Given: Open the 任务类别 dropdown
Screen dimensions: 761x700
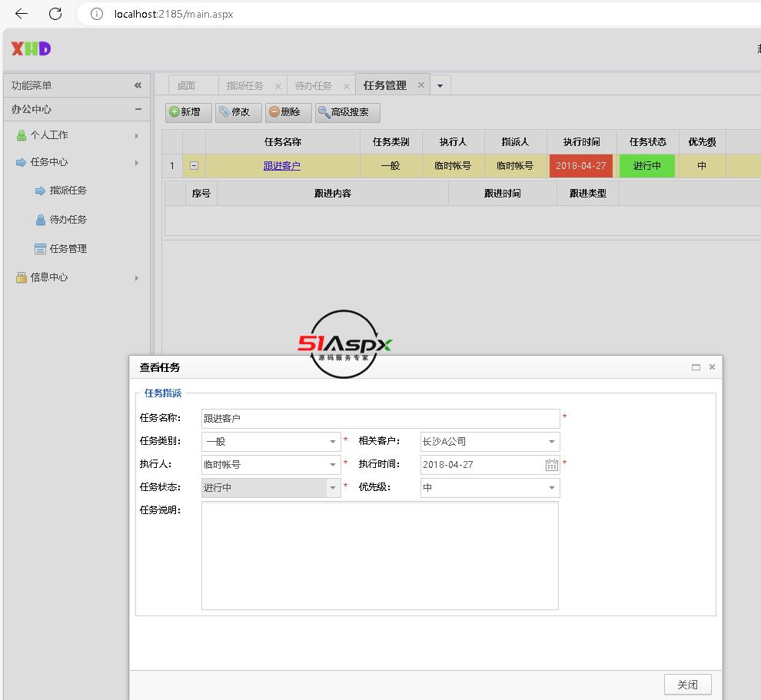Looking at the screenshot, I should click(333, 442).
